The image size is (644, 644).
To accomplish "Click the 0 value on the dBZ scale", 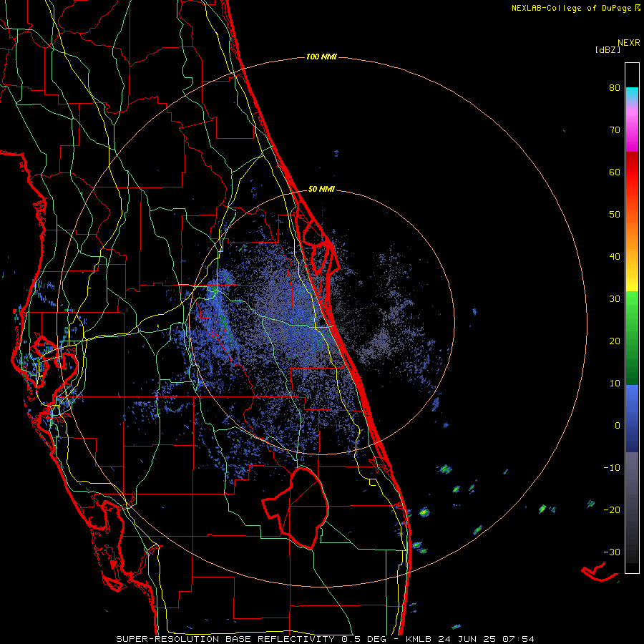I will click(x=618, y=426).
